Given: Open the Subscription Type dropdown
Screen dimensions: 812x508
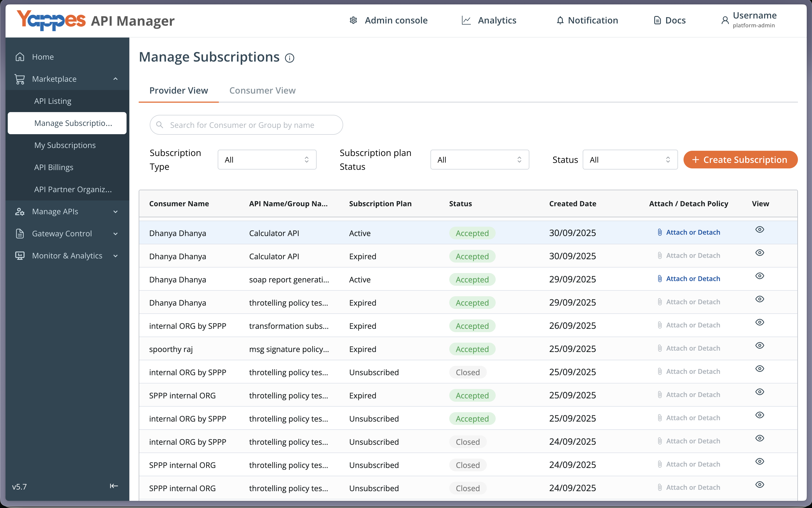Looking at the screenshot, I should click(x=267, y=160).
